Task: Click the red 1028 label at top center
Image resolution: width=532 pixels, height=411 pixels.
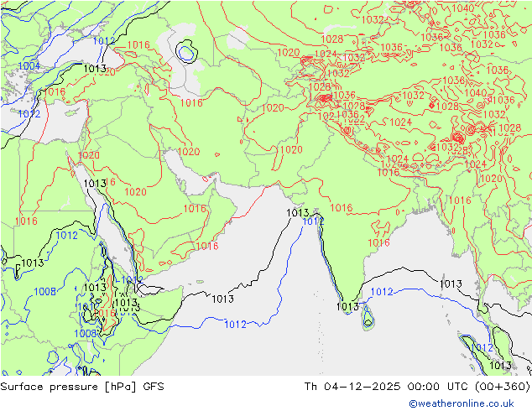Action: (331, 39)
